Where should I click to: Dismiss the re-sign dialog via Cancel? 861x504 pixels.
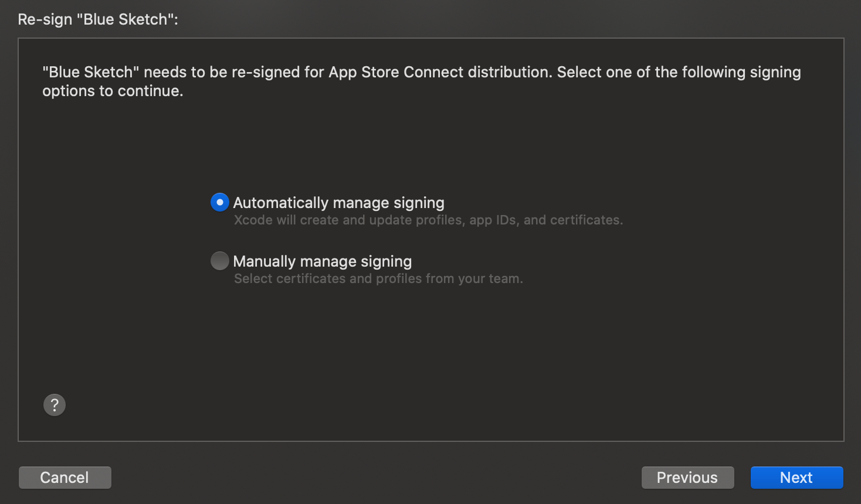tap(65, 478)
